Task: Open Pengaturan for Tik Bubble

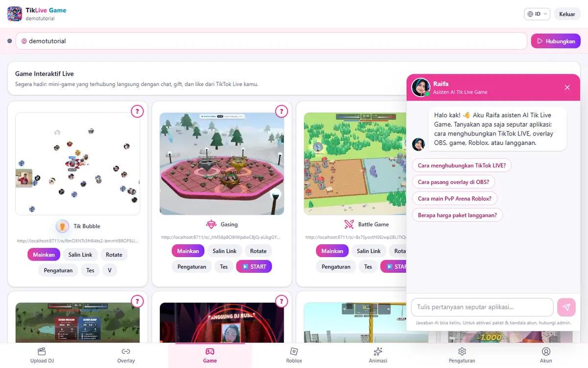Action: point(58,270)
